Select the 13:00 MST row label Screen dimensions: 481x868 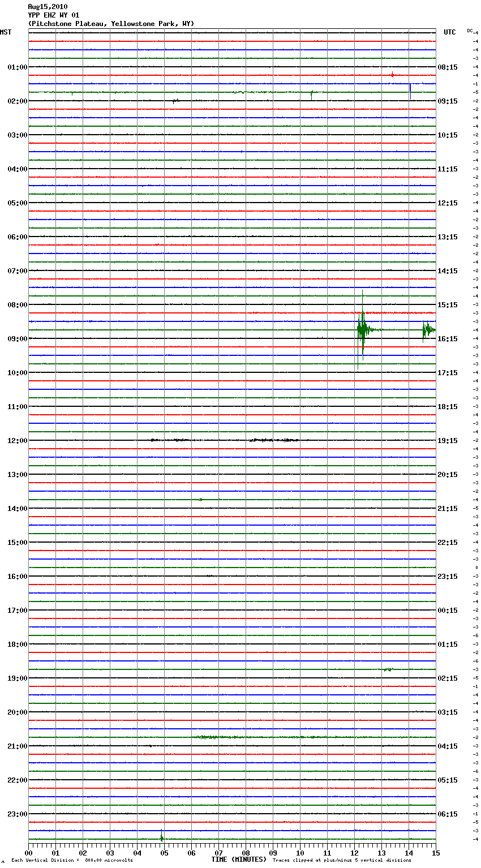pyautogui.click(x=18, y=475)
